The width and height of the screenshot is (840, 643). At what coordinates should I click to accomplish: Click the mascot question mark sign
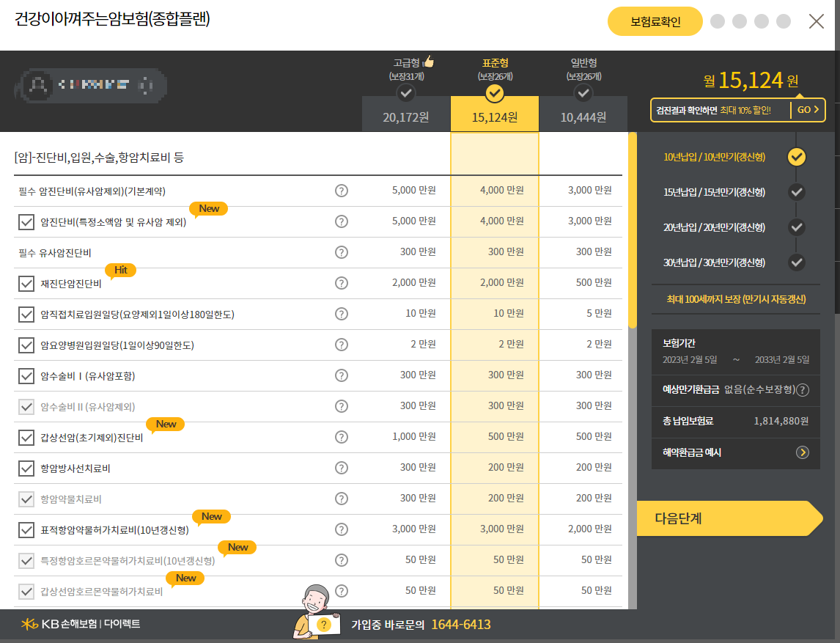323,625
